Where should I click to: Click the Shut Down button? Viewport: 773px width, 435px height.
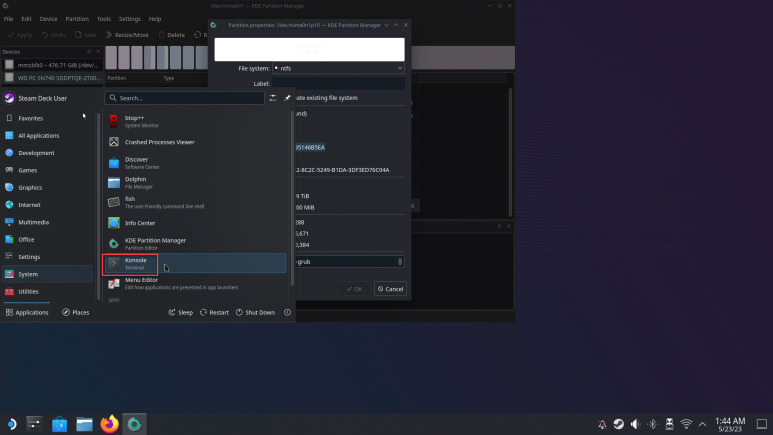pyautogui.click(x=255, y=312)
